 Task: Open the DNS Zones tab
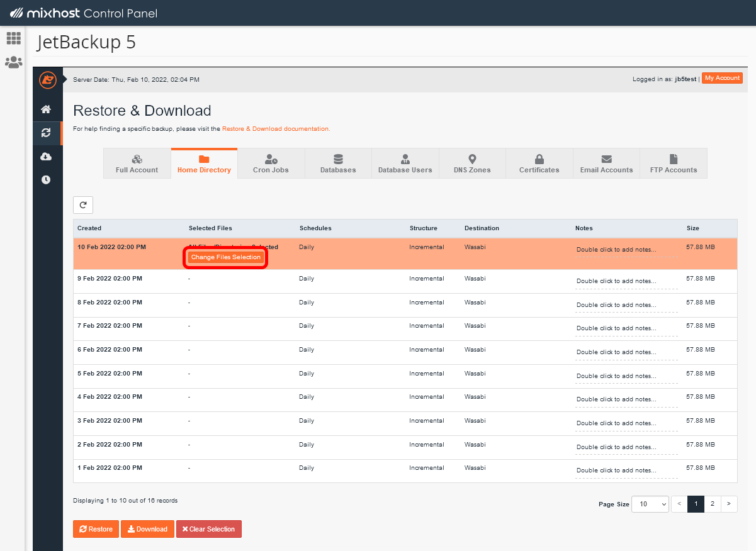point(472,164)
